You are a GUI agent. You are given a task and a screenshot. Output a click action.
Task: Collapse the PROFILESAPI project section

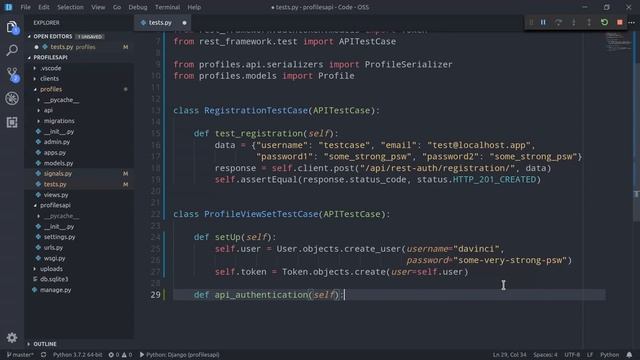click(51, 58)
